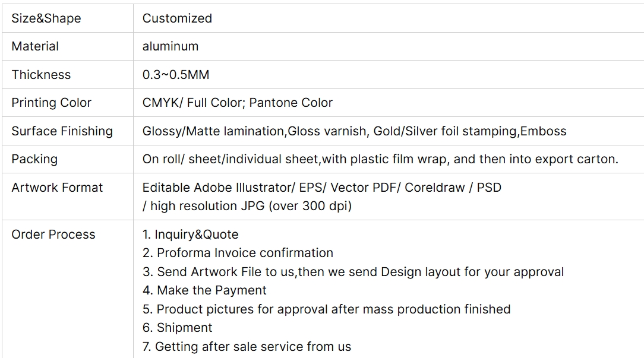Click the export carton packing description
The image size is (644, 358).
(x=380, y=159)
